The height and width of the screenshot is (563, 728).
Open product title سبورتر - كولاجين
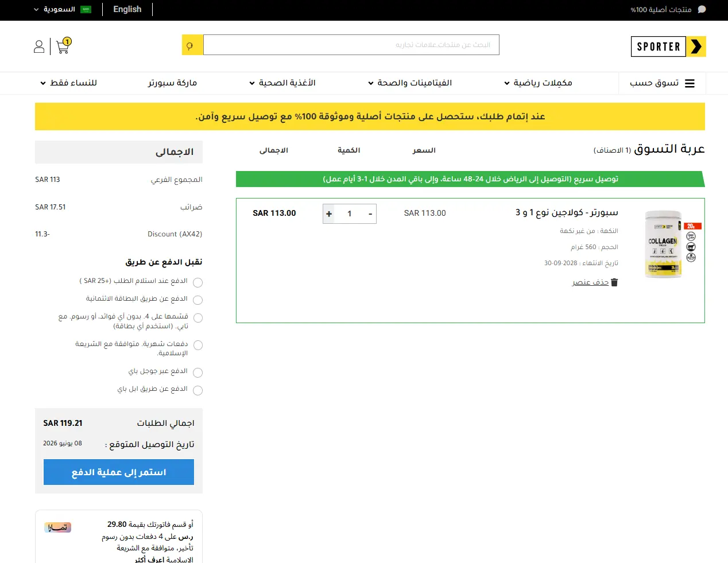coord(567,212)
